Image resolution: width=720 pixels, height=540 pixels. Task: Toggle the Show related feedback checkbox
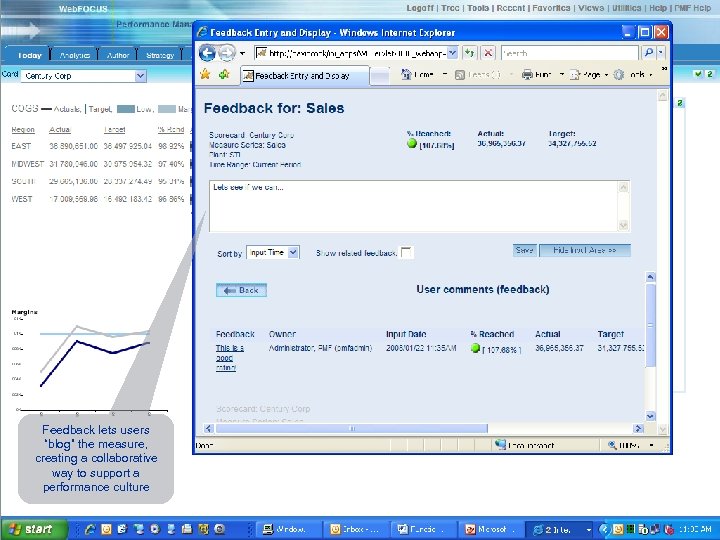coord(406,253)
